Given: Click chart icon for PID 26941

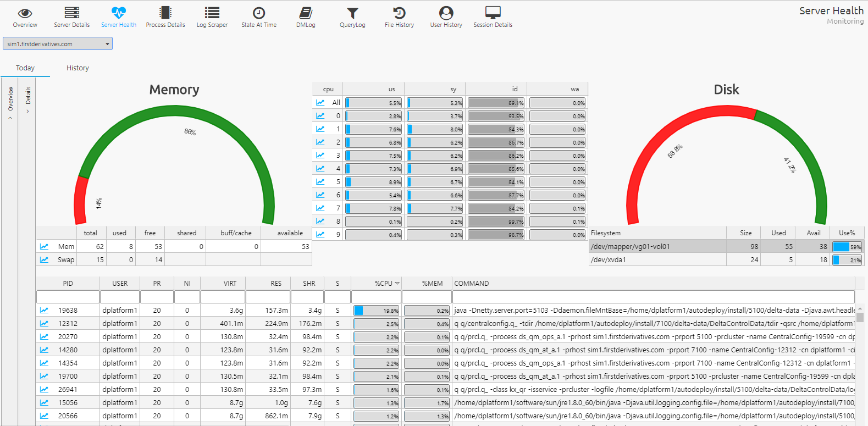Looking at the screenshot, I should click(44, 389).
